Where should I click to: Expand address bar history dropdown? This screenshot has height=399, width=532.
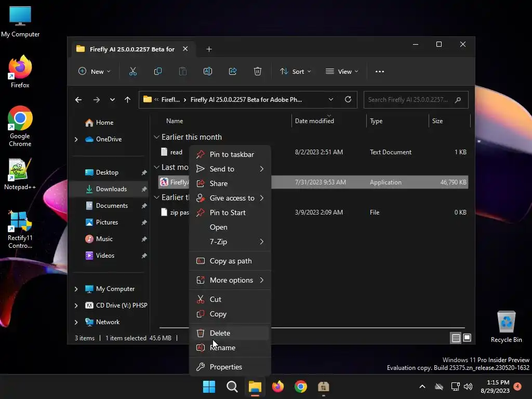(x=331, y=99)
